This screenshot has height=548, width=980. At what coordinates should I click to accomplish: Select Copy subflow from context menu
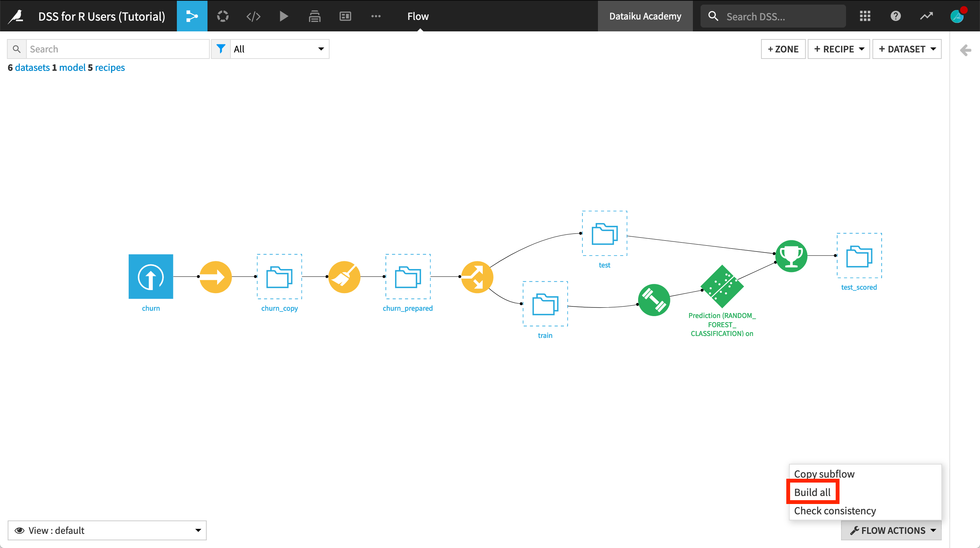click(x=825, y=473)
